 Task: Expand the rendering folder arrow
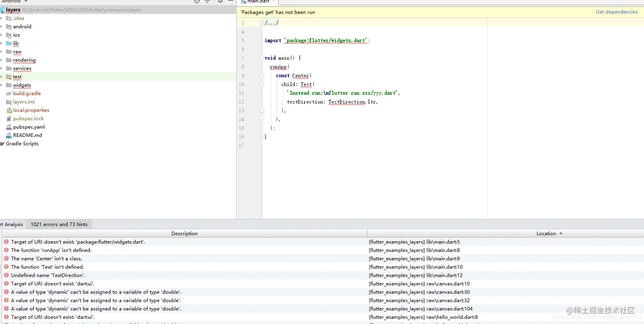point(1,60)
